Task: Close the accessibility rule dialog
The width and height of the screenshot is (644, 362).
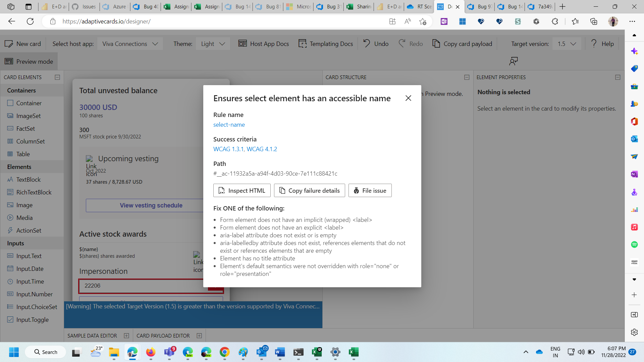Action: pos(408,98)
